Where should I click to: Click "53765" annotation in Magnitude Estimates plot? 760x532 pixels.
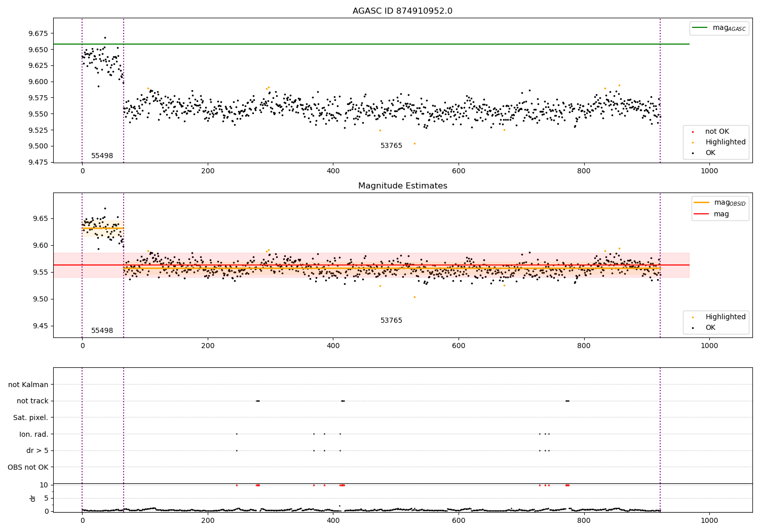point(392,321)
